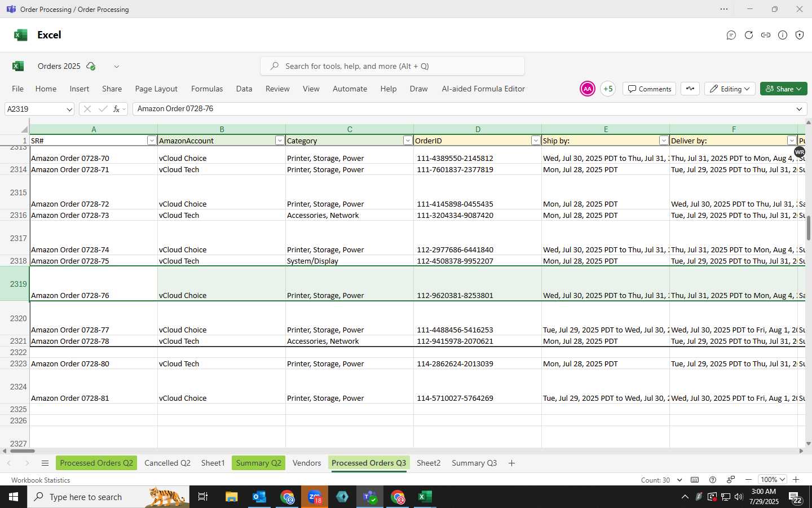The width and height of the screenshot is (812, 508).
Task: Click the green Share button
Action: (784, 89)
